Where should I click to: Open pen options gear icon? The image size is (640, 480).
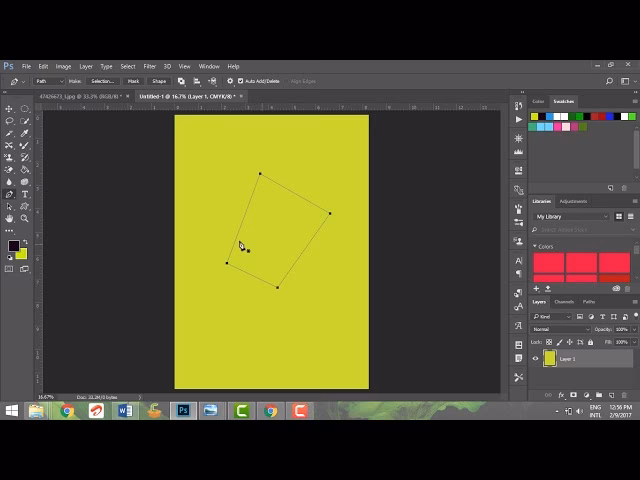(230, 81)
